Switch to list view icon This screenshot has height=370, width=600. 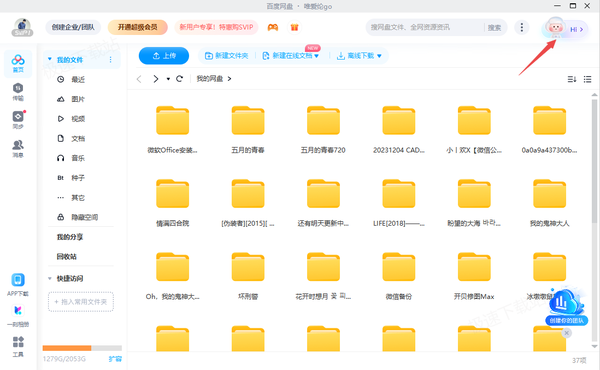[587, 79]
